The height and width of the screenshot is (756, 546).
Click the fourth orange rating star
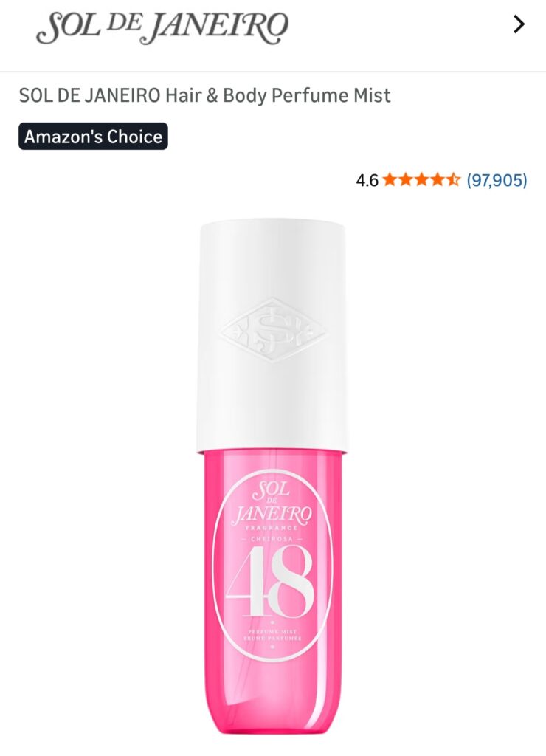pyautogui.click(x=437, y=180)
